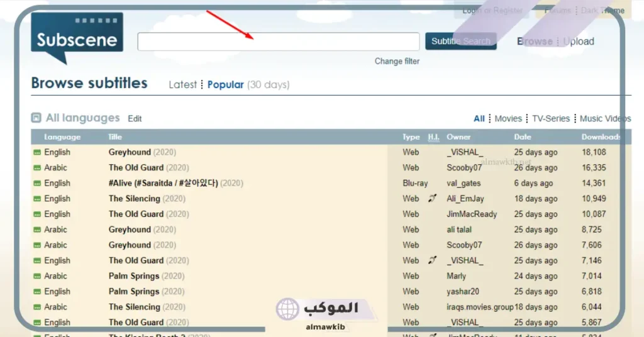This screenshot has width=644, height=337.
Task: Open the Upload page link
Action: point(579,41)
